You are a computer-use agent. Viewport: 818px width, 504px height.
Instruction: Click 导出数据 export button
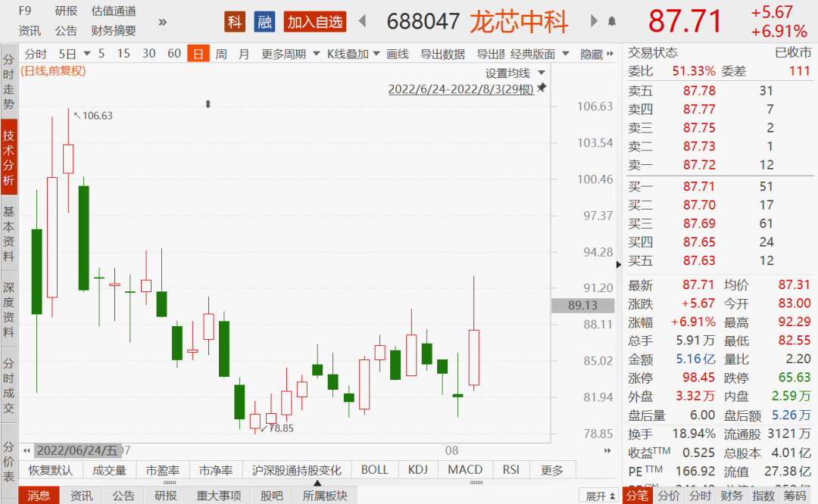442,54
